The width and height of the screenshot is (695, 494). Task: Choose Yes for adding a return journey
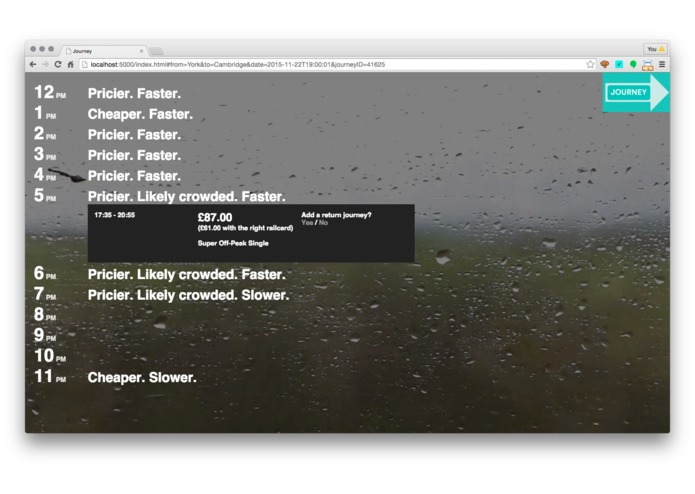tap(307, 222)
